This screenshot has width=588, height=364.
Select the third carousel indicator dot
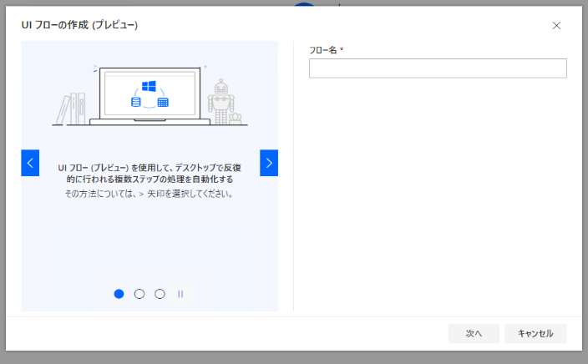click(160, 294)
